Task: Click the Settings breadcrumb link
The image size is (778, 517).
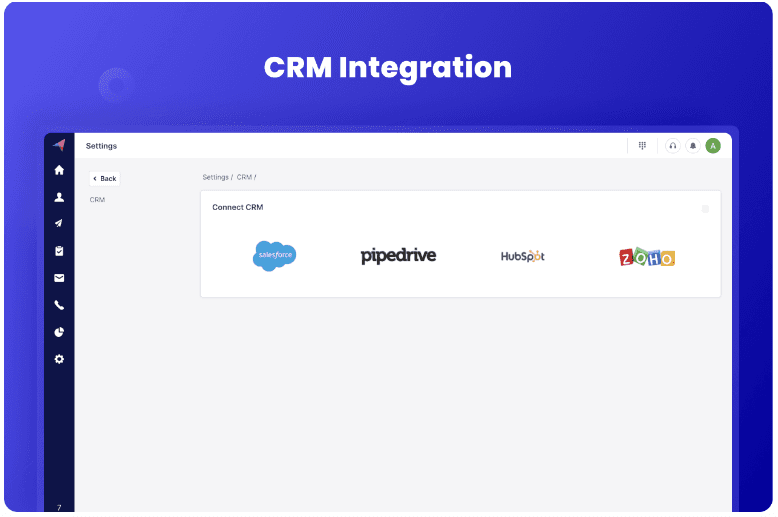Action: tap(215, 177)
